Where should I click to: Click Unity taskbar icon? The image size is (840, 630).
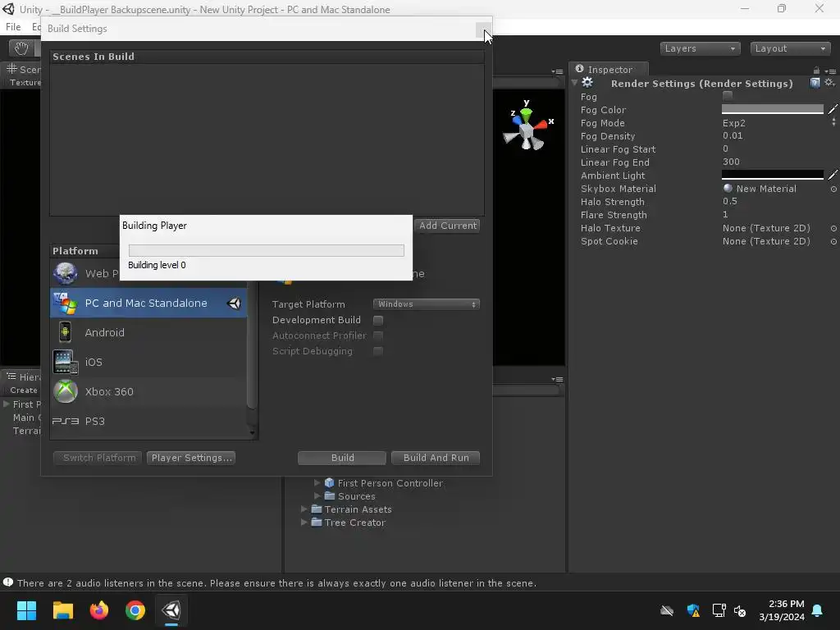171,610
